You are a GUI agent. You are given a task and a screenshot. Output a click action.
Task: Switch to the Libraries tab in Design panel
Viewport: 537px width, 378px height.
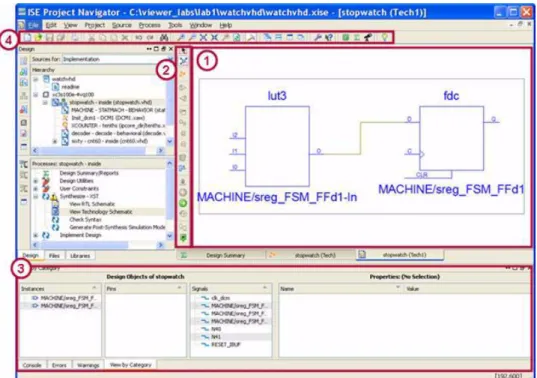[80, 256]
